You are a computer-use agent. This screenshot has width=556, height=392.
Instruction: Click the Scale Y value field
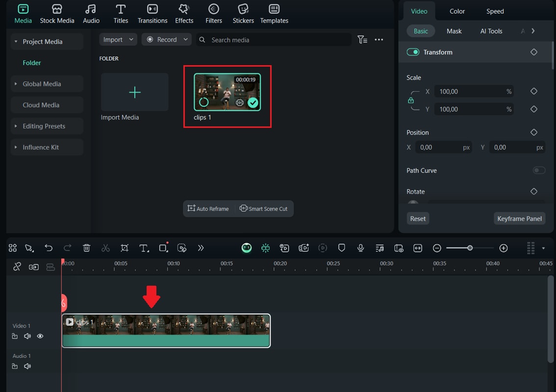(474, 109)
